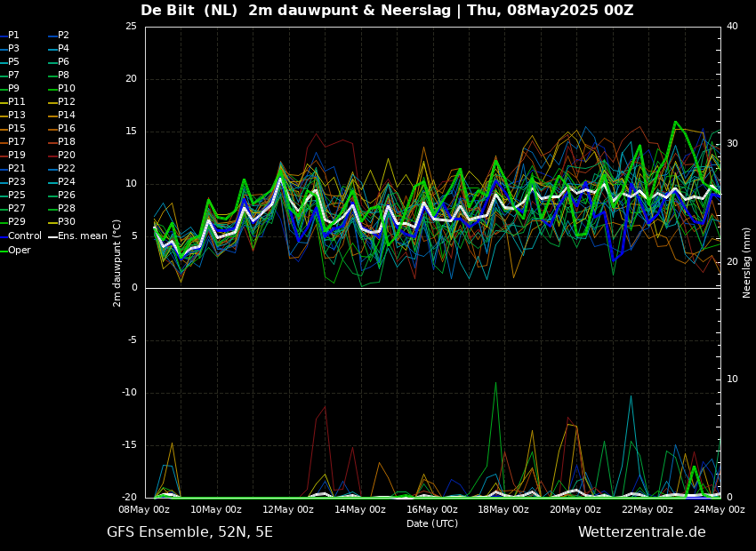Viewport: 756px width, 551px height.
Task: Click the 'Neerslag (mm)' axis title
Action: pos(747,263)
